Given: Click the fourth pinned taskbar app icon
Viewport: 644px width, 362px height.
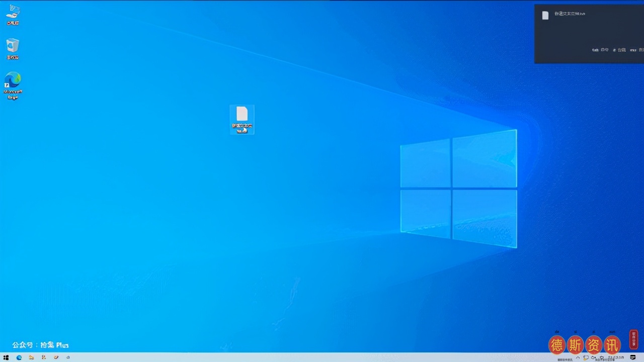Looking at the screenshot, I should tap(44, 357).
